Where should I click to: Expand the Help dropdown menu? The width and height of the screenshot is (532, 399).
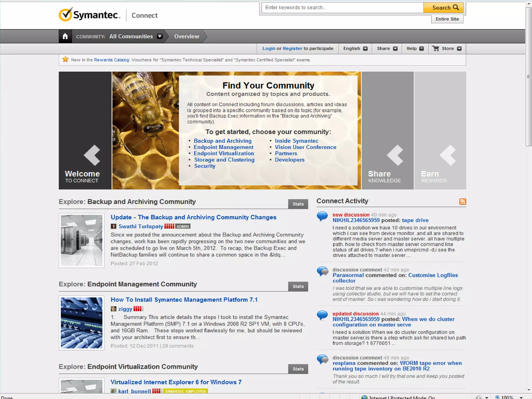tap(415, 49)
